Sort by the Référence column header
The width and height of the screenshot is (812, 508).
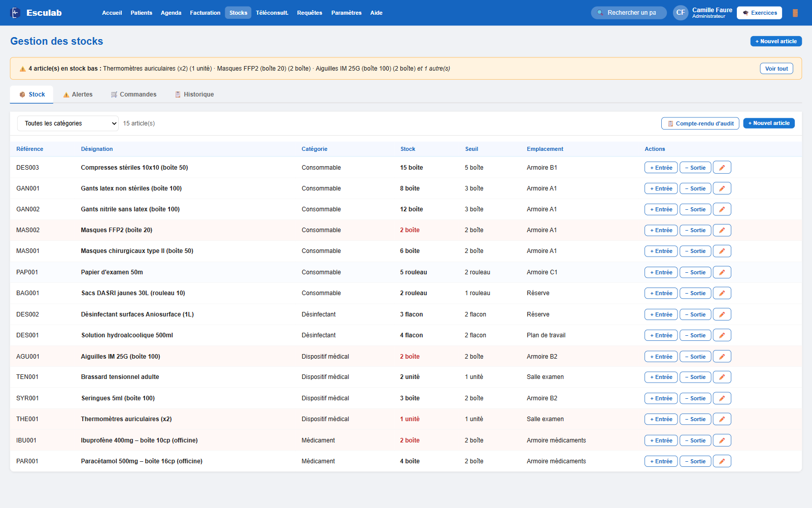pos(30,149)
